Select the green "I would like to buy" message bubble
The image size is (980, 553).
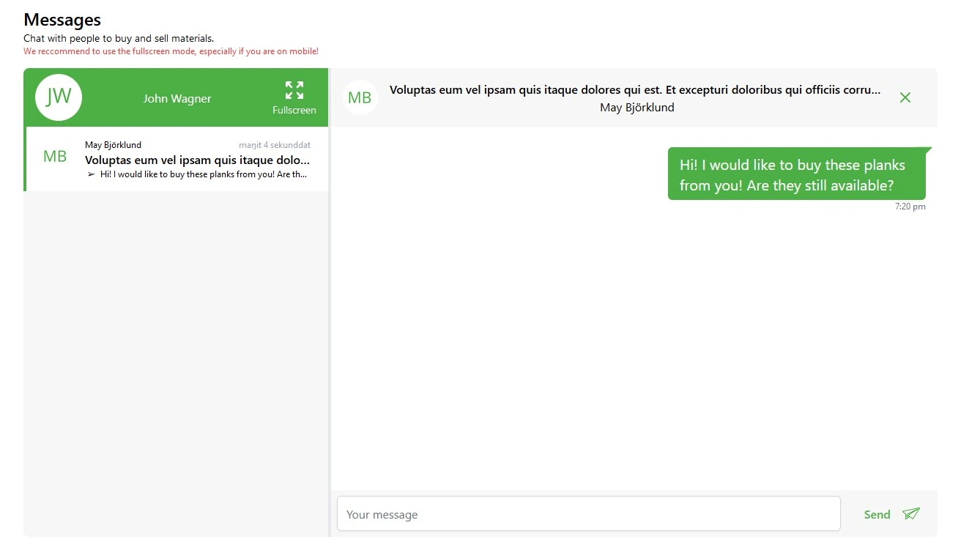[x=796, y=175]
